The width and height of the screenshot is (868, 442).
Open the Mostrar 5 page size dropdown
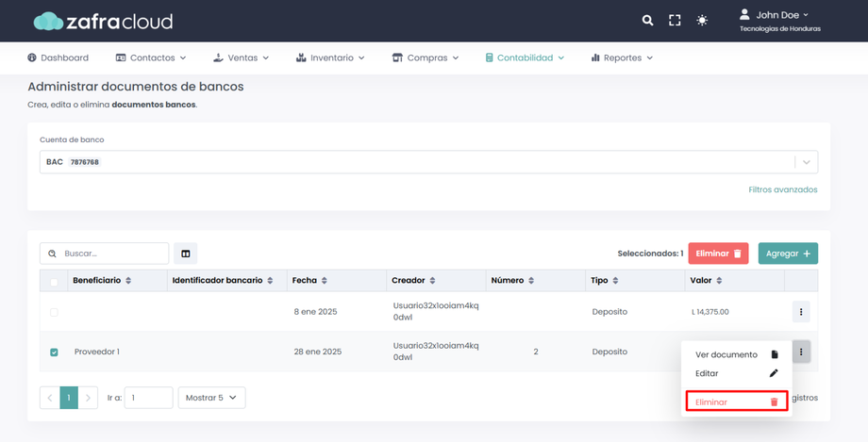(x=211, y=398)
